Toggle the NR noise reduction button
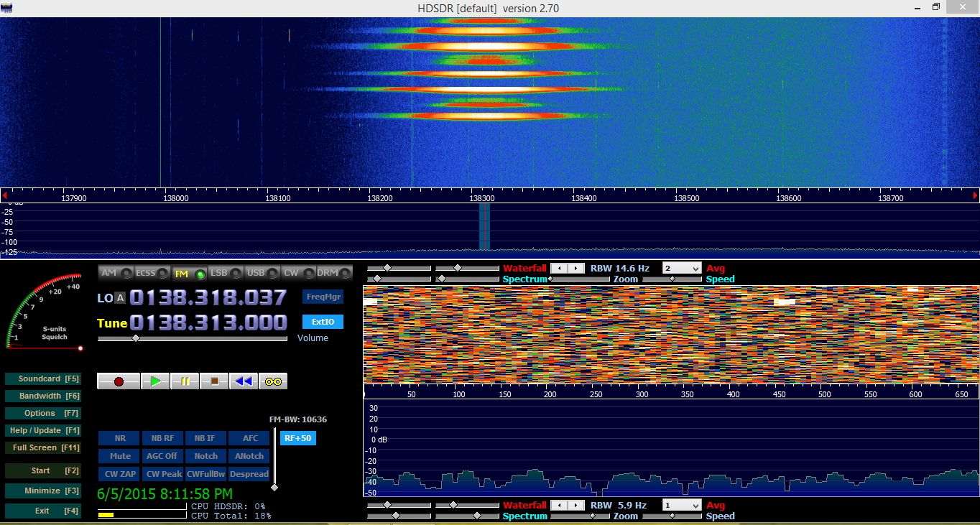The image size is (980, 525). [119, 438]
